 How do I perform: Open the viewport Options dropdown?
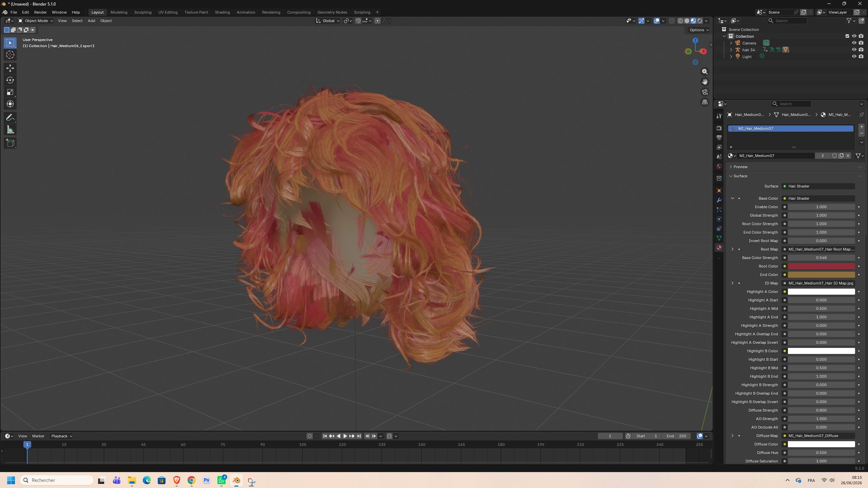pos(699,30)
